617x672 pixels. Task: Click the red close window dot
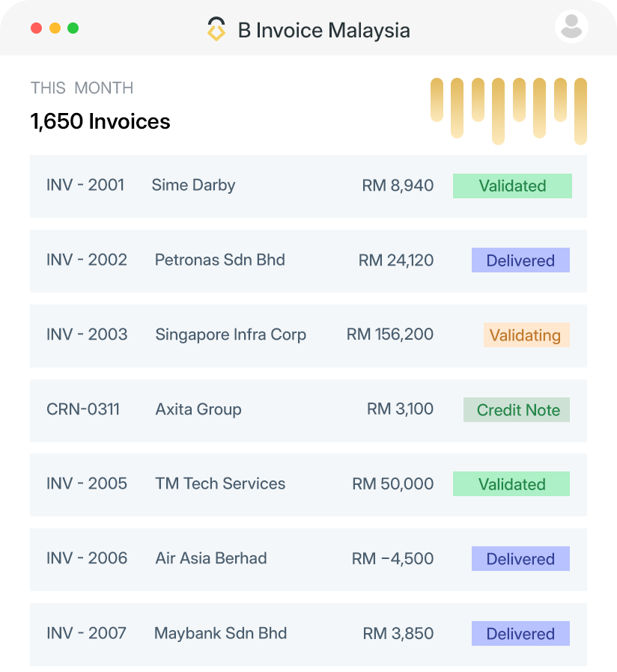click(37, 28)
